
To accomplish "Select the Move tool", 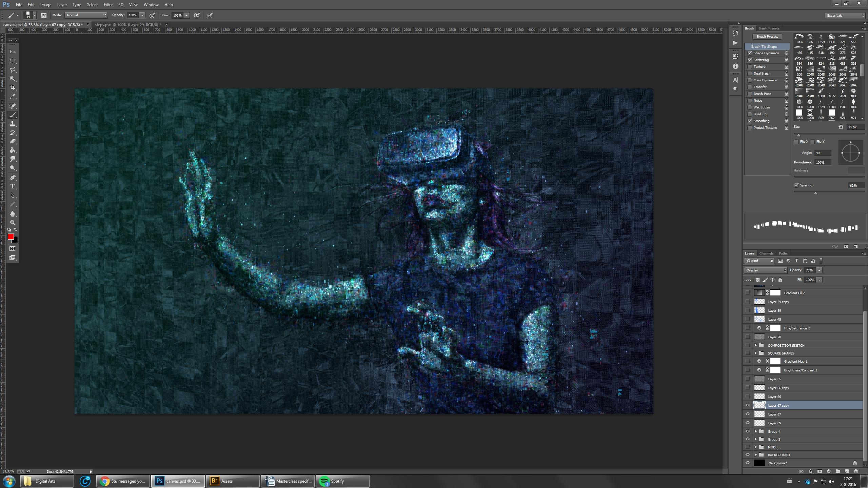I will click(x=13, y=52).
